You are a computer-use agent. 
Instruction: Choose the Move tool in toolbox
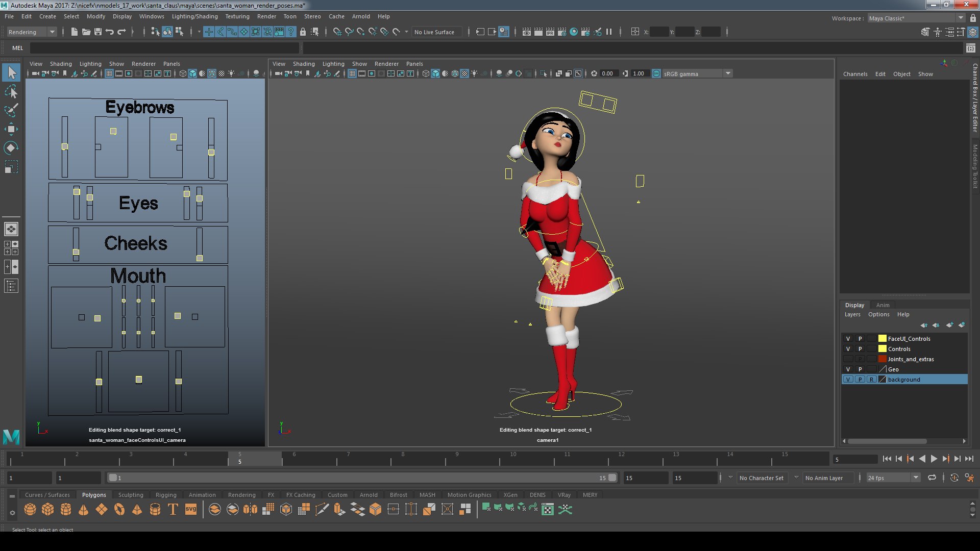(11, 129)
